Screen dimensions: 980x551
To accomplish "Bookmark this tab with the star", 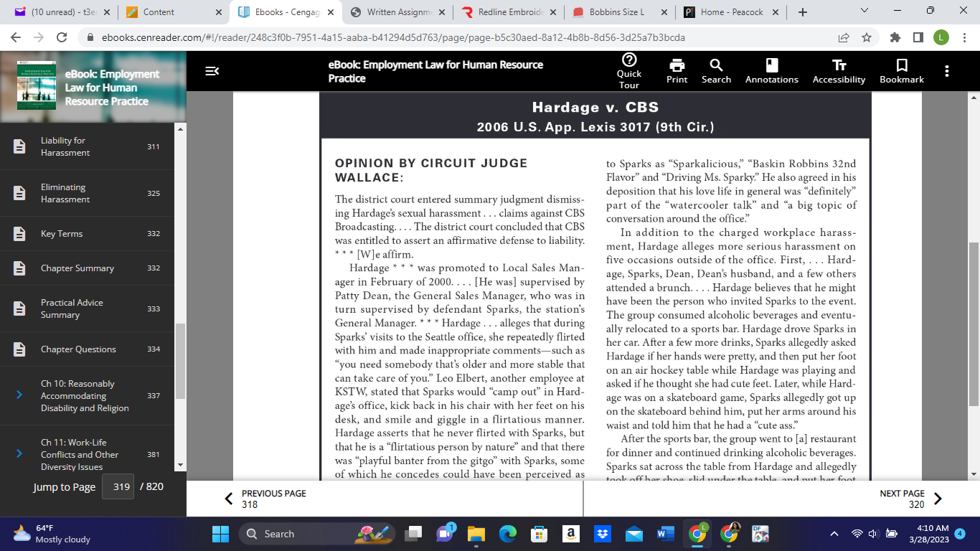I will click(866, 37).
